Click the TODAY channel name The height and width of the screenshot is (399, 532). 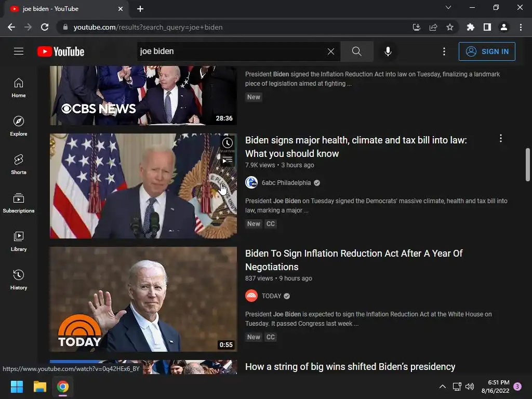271,296
